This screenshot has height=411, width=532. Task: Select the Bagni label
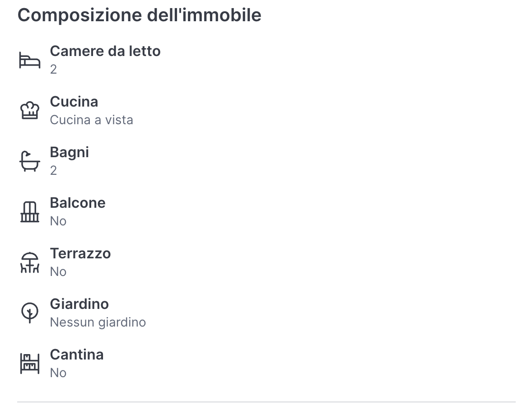(70, 152)
